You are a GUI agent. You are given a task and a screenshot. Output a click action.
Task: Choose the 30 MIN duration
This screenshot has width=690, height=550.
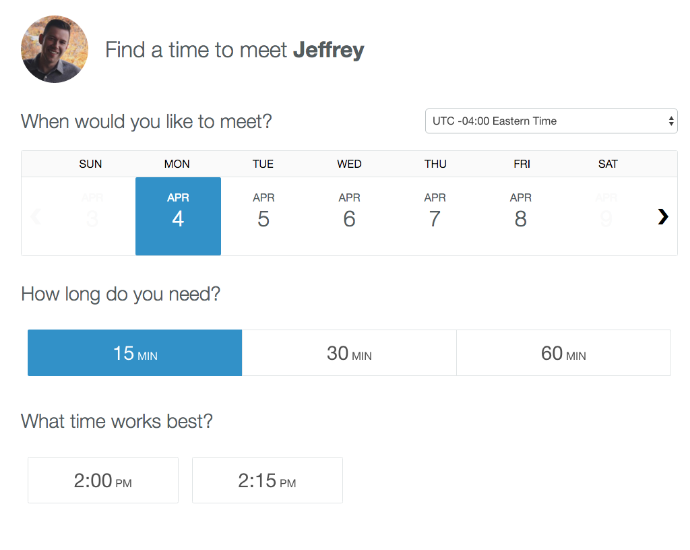click(x=349, y=353)
